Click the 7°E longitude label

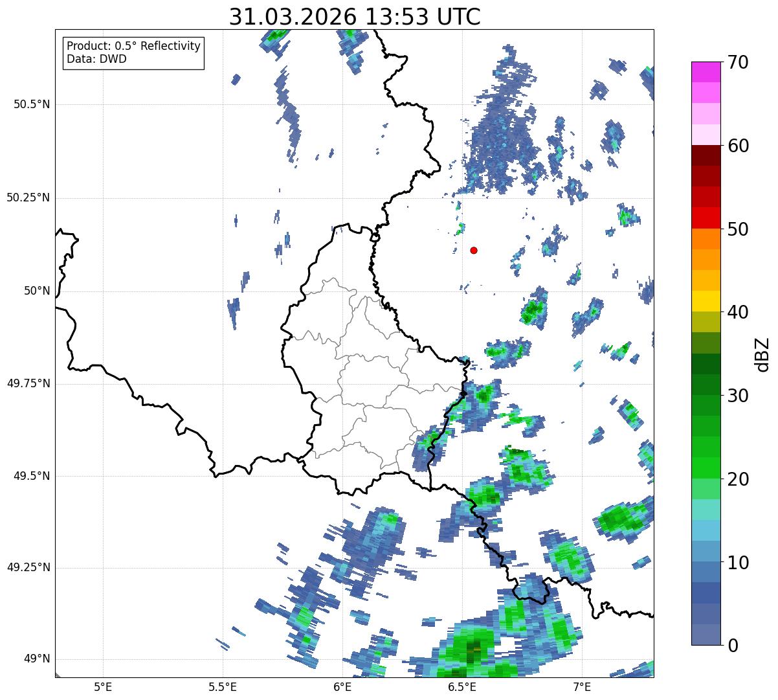582,686
